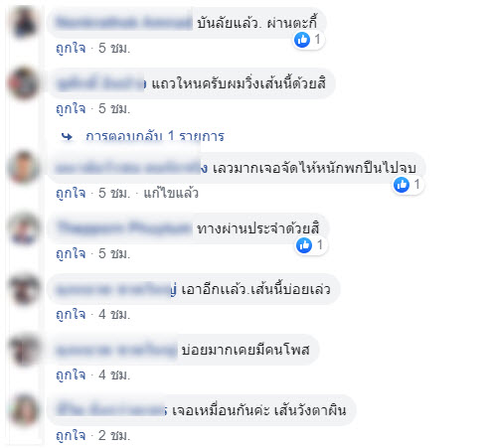Like the 'เจอเหมือนกันค่ะ เส้นวังตาผิน' comment

point(71,435)
